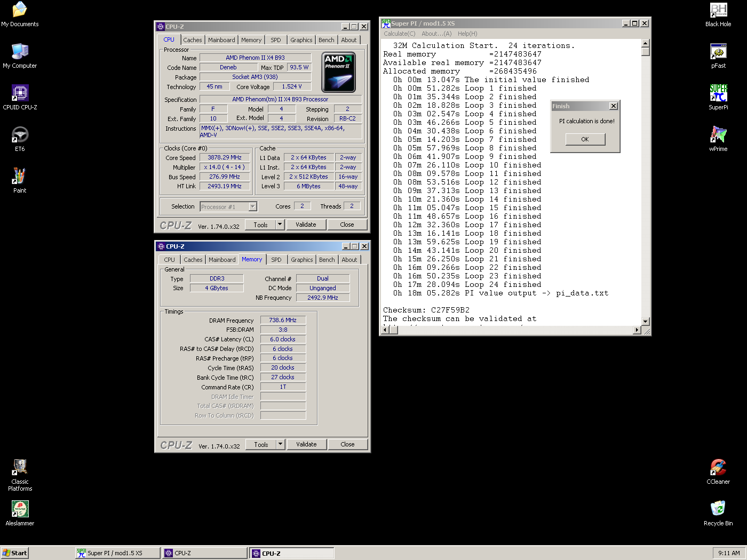Open My Documents desktop icon

coord(20,14)
